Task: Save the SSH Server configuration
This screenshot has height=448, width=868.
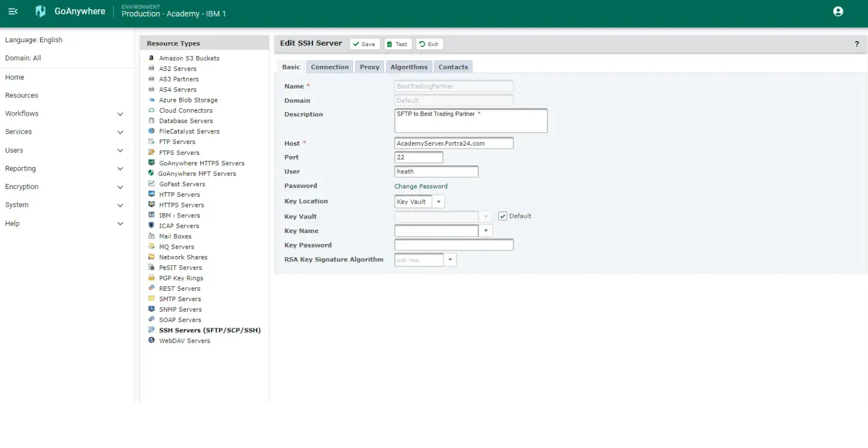Action: (x=365, y=43)
